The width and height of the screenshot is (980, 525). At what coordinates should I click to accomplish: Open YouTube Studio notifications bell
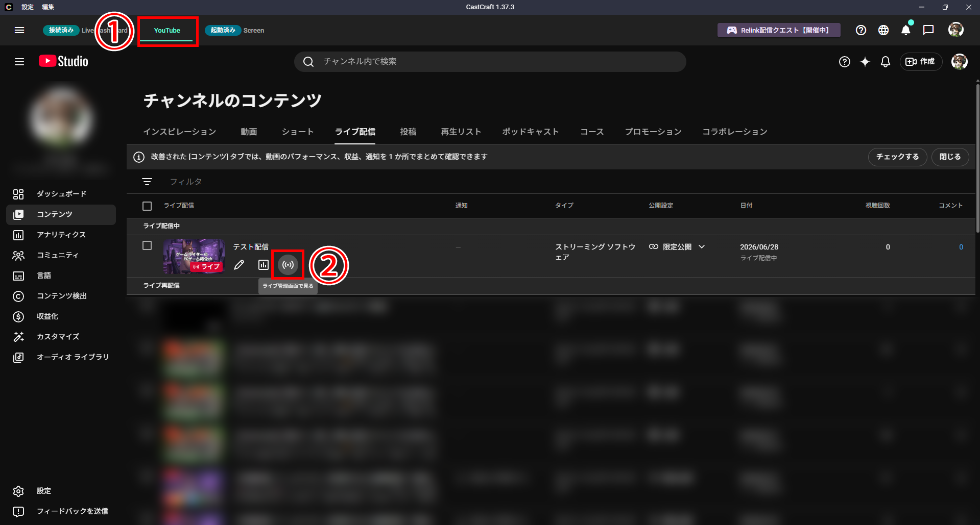(886, 62)
